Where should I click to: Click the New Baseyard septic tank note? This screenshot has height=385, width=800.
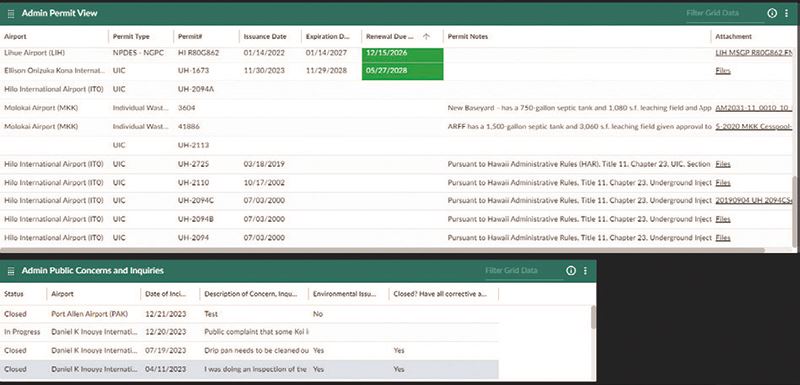coord(579,108)
